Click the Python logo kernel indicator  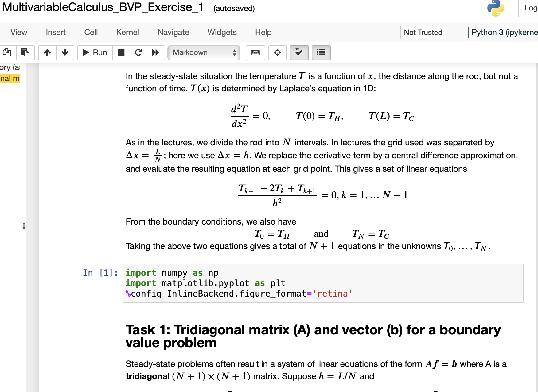[x=495, y=9]
